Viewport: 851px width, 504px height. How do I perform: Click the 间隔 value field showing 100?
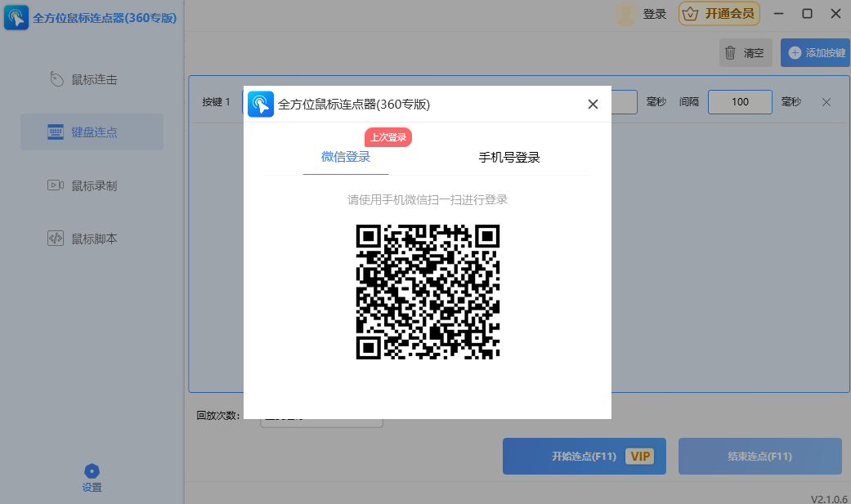point(740,101)
